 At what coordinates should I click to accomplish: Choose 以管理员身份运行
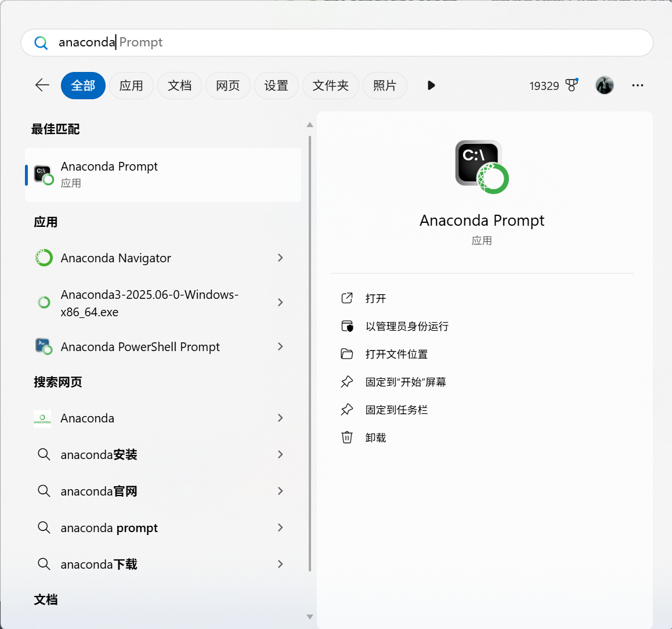[x=407, y=326]
